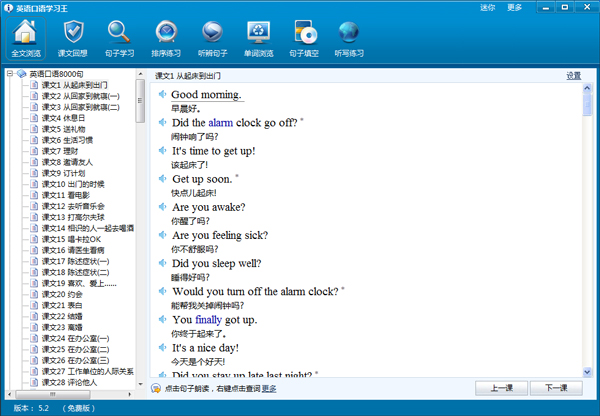Open 排序练习 ordering exercise
Image resolution: width=600 pixels, height=416 pixels.
[167, 38]
